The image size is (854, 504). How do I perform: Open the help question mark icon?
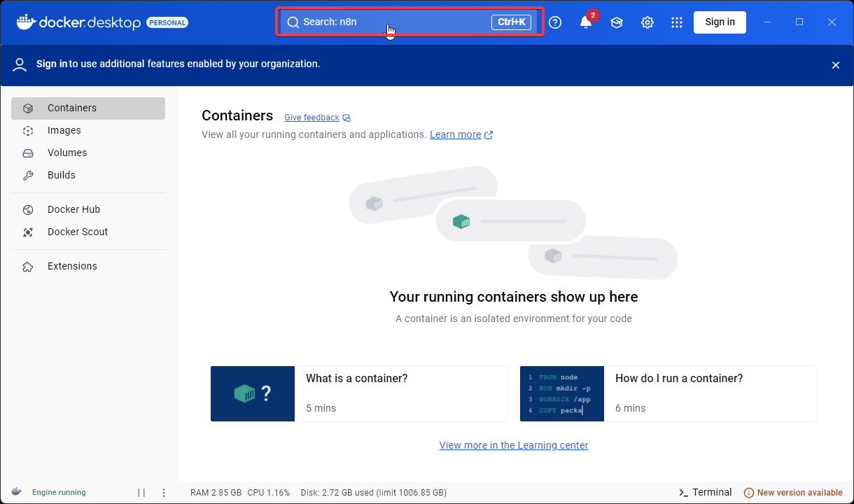pos(555,22)
